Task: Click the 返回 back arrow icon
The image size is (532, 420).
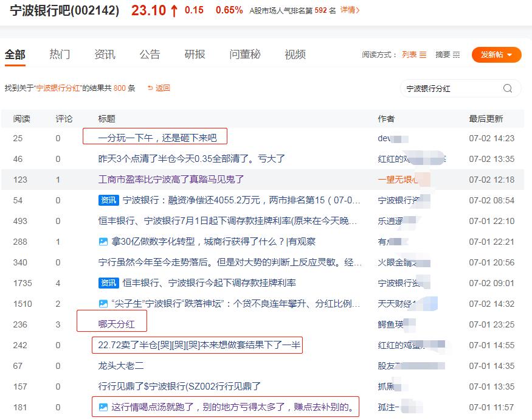Action: 150,88
